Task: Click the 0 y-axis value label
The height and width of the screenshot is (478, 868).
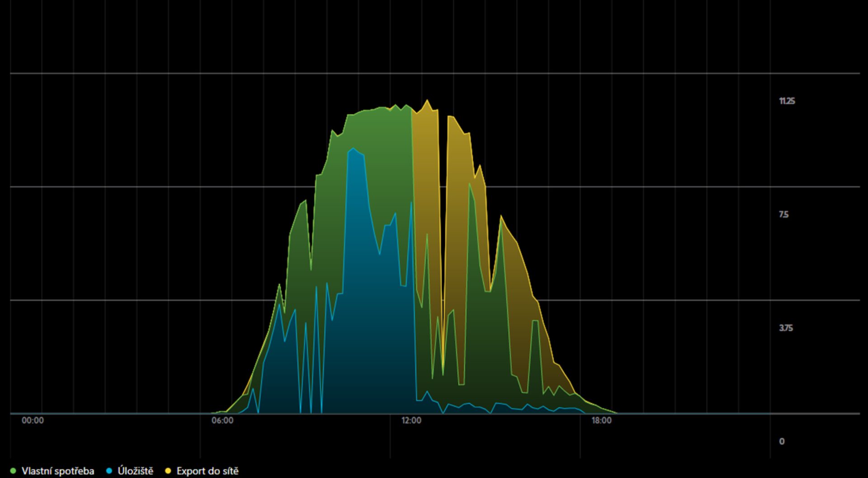Action: coord(782,441)
